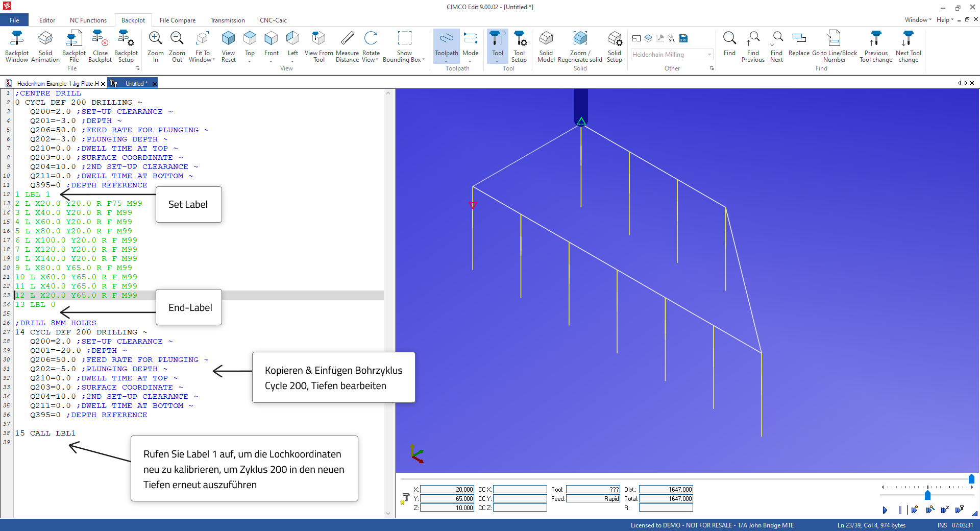Screen dimensions: 980x531
Task: Open Backplot Setup
Action: click(x=126, y=46)
